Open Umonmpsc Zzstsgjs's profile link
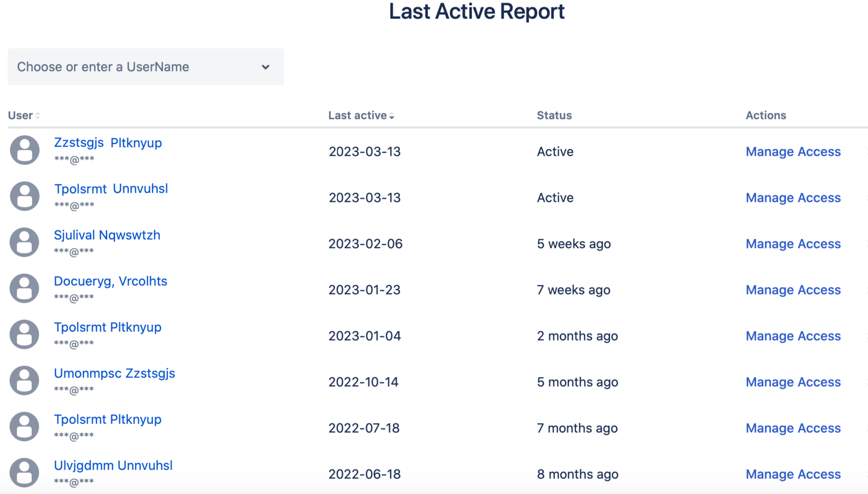 (x=115, y=373)
